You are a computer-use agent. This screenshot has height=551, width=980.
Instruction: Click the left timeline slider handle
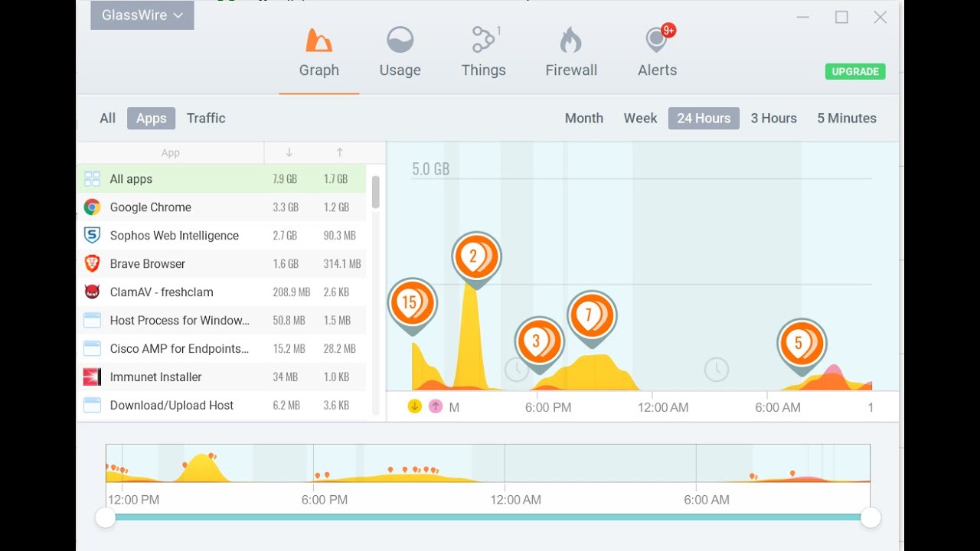(105, 518)
